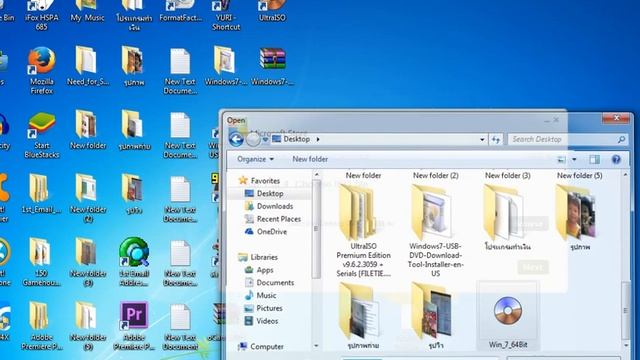Toggle the preview pane in Open dialog
640x360 pixels.
pos(594,159)
